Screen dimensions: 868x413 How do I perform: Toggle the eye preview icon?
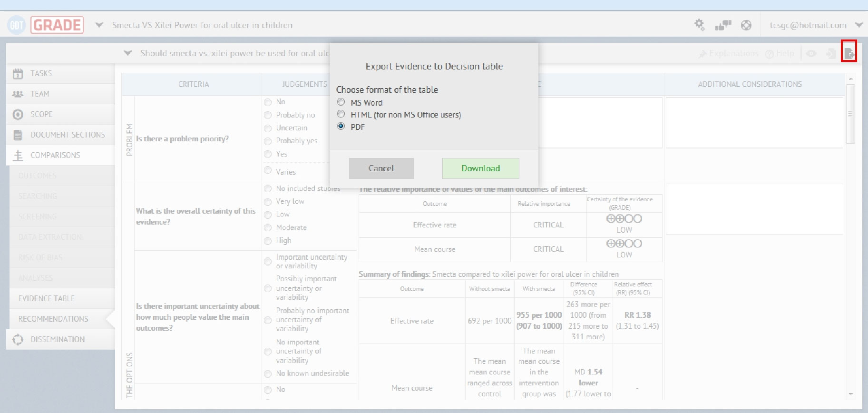click(811, 53)
